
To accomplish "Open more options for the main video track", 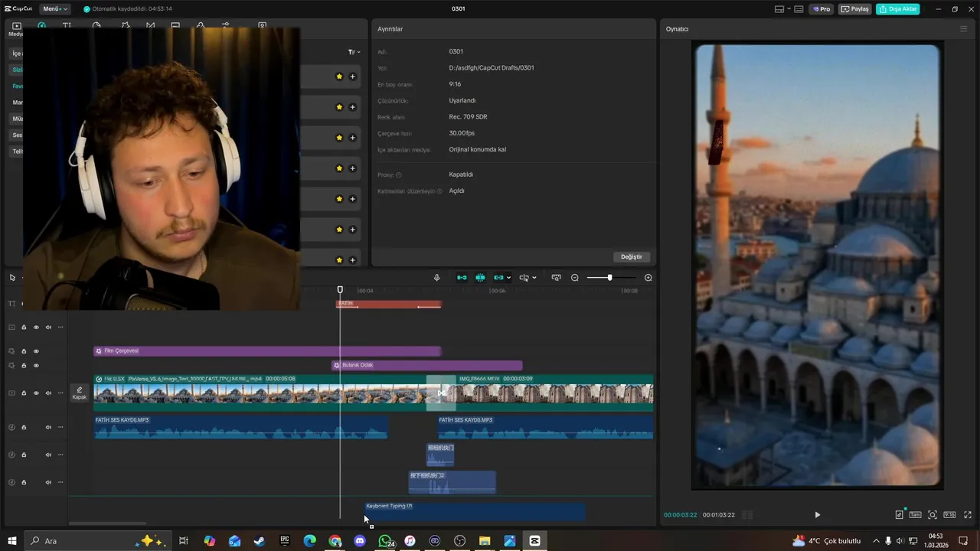I will 60,393.
